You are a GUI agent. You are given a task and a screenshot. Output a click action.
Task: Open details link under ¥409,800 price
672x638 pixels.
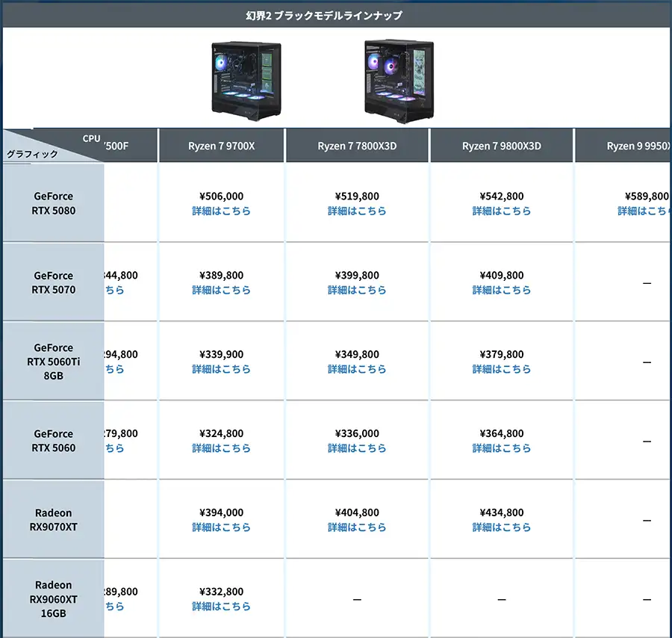(502, 291)
